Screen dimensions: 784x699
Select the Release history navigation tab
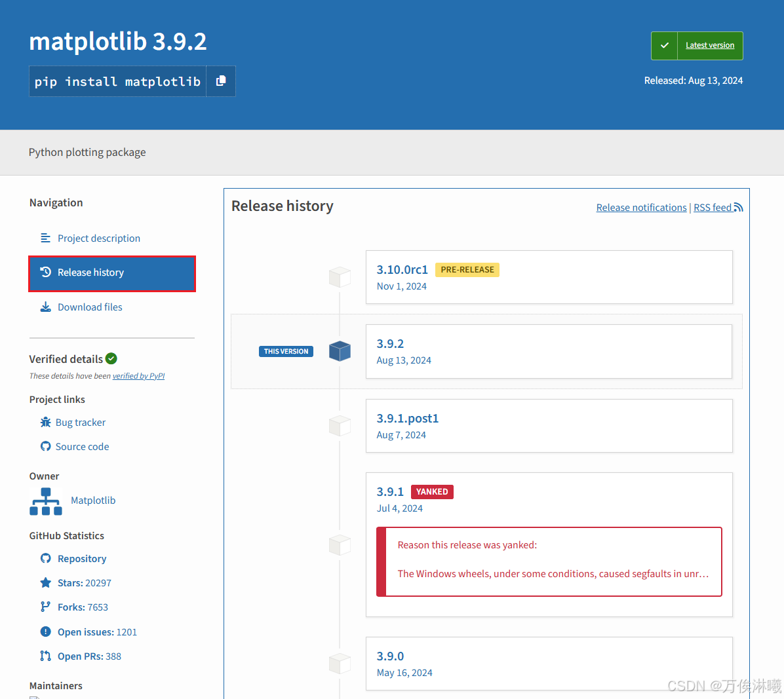coord(112,273)
